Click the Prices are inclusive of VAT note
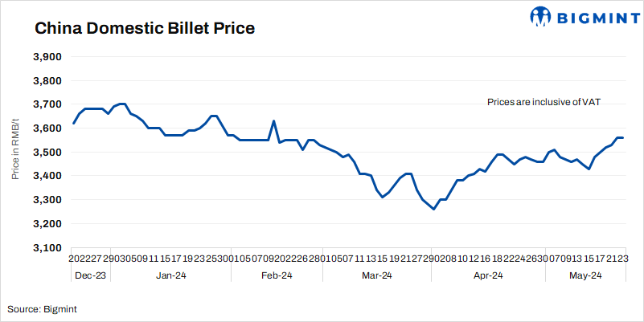The width and height of the screenshot is (644, 322). point(544,102)
